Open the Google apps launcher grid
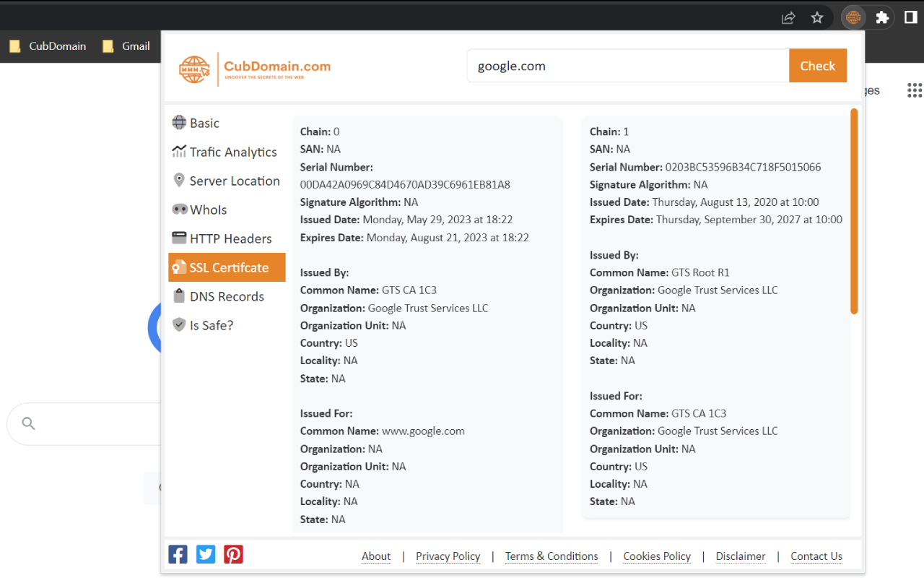 click(x=914, y=90)
